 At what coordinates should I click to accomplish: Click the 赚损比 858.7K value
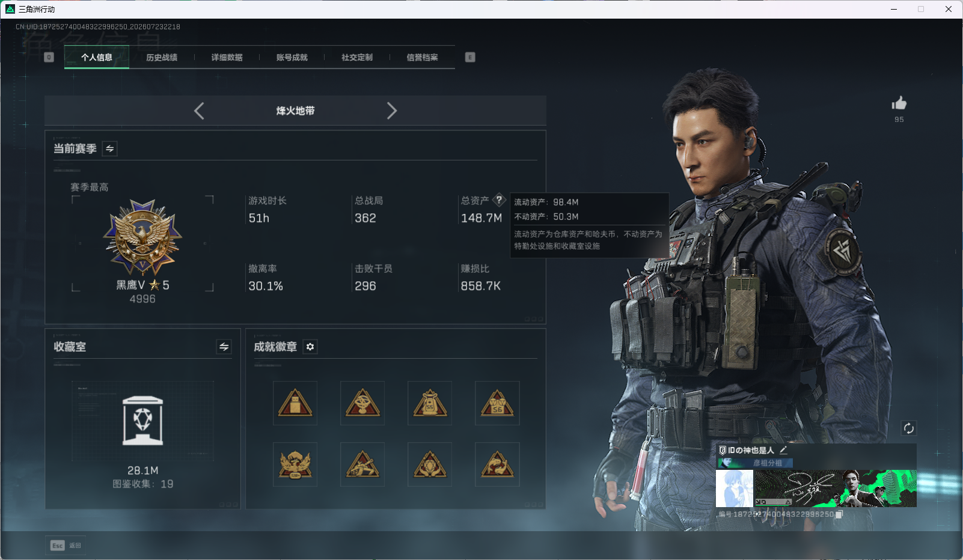coord(481,286)
